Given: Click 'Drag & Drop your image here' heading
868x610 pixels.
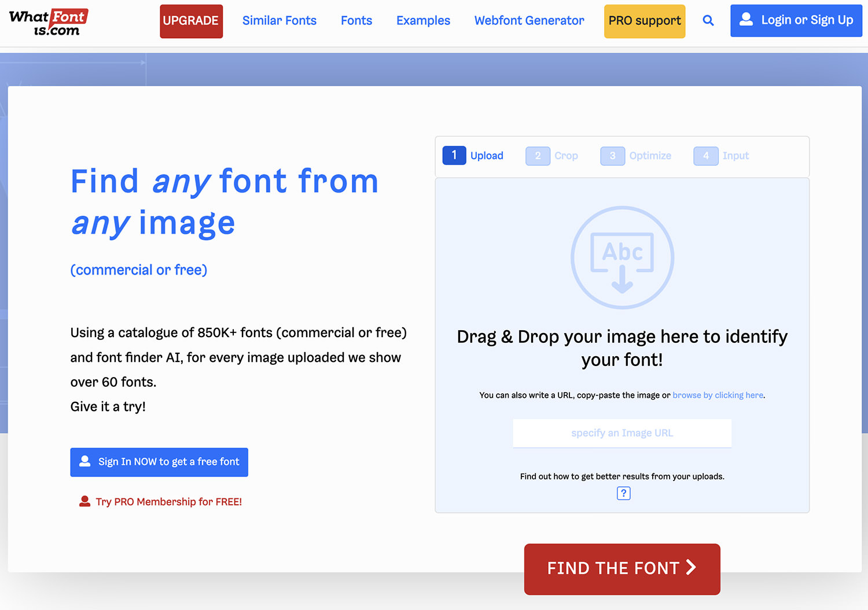Looking at the screenshot, I should 622,348.
